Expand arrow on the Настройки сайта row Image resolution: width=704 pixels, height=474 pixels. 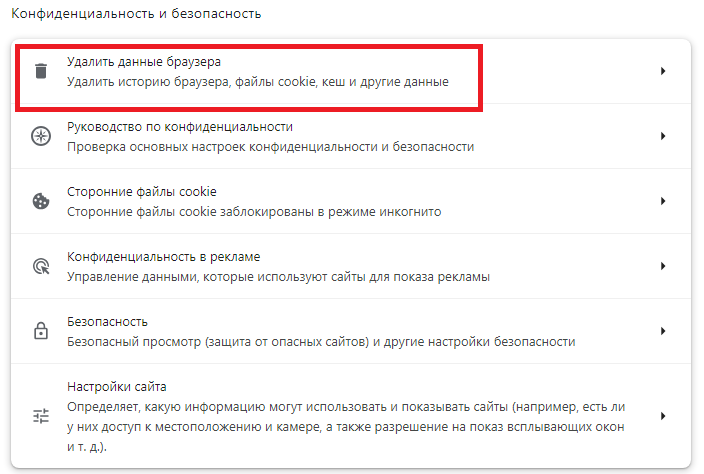tap(662, 416)
